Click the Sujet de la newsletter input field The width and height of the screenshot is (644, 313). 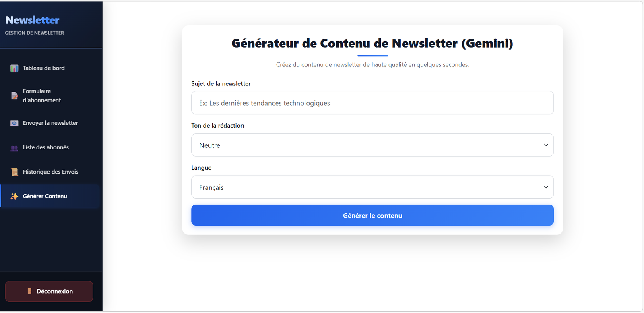pyautogui.click(x=372, y=103)
